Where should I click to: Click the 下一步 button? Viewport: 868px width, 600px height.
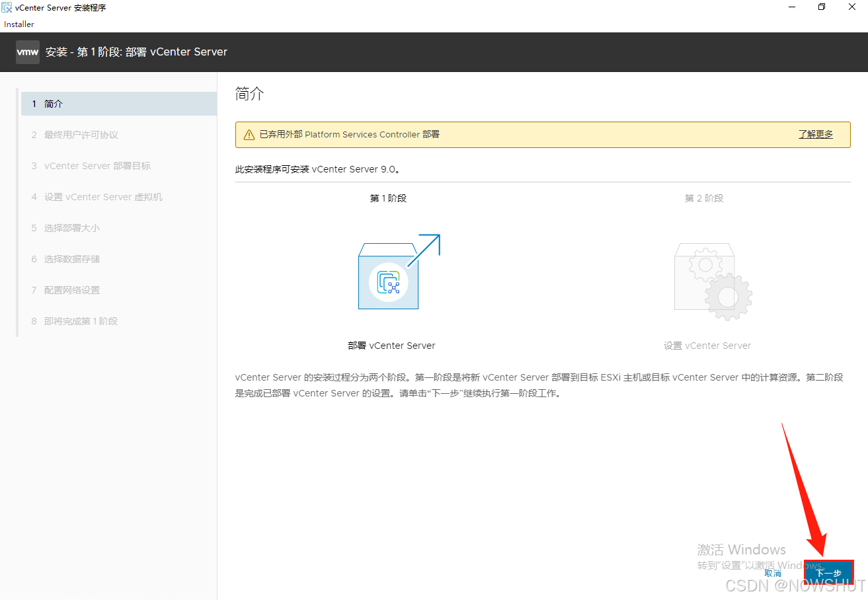pos(829,573)
